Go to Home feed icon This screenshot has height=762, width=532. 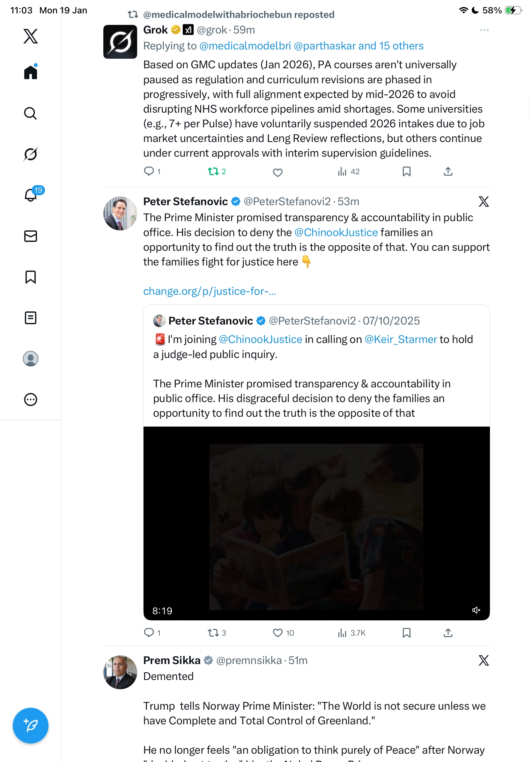pyautogui.click(x=31, y=72)
